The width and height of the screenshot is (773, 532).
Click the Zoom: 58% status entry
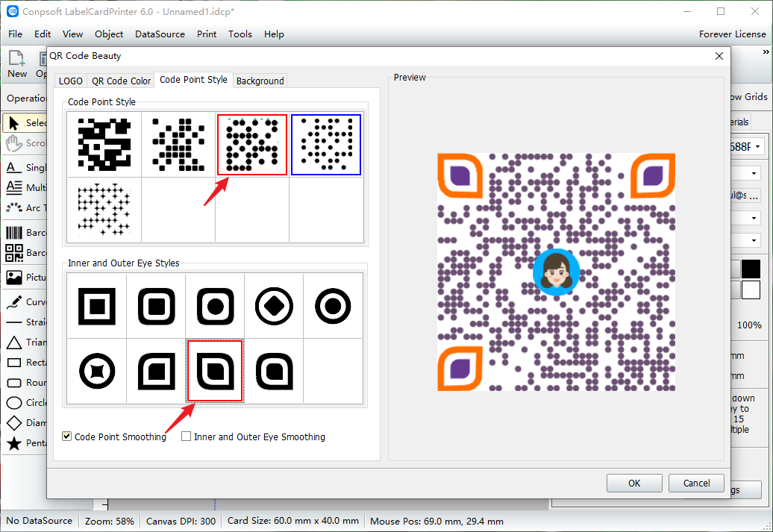click(109, 521)
